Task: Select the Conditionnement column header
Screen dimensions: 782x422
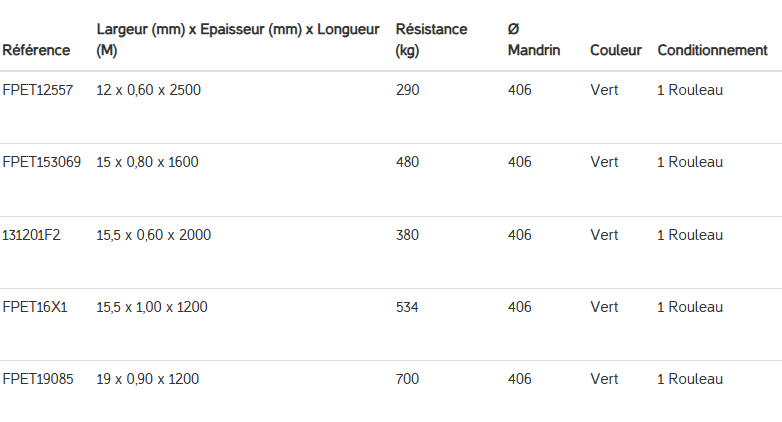Action: [x=712, y=50]
